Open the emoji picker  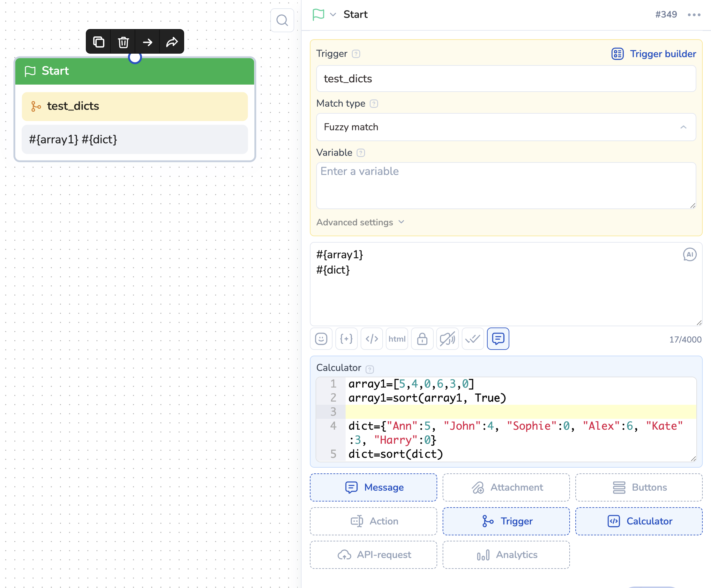321,339
